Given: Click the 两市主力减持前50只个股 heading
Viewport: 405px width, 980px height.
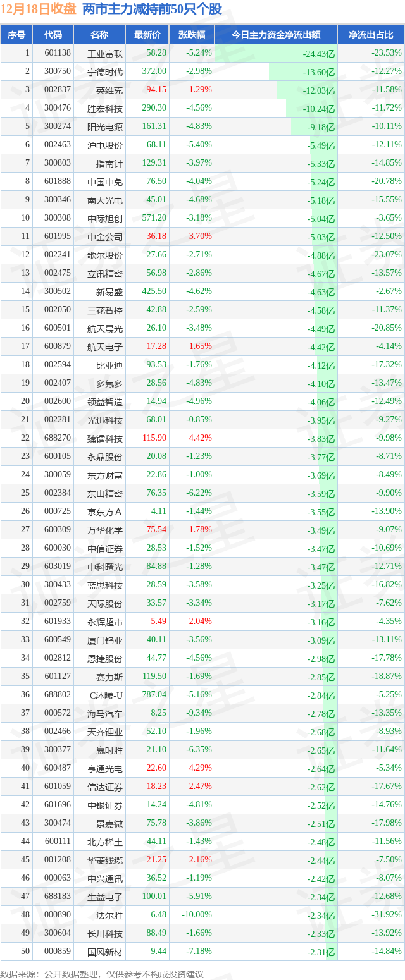Looking at the screenshot, I should (152, 9).
